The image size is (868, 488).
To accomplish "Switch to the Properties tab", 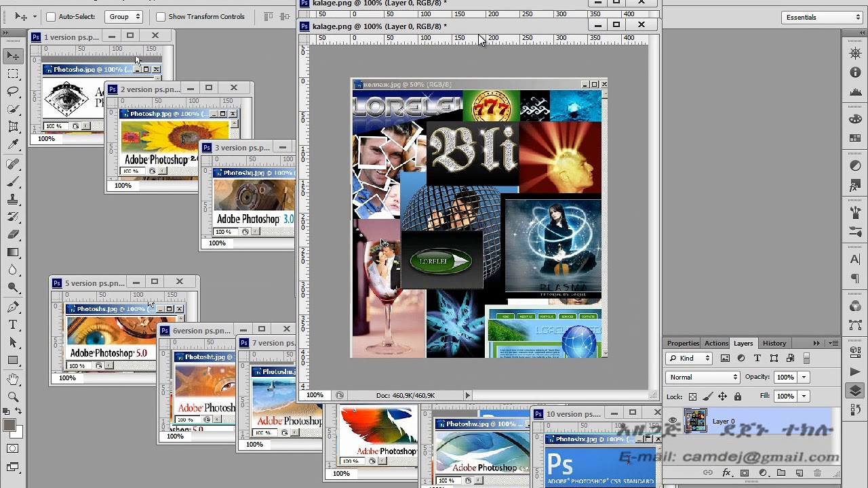I will [x=683, y=343].
